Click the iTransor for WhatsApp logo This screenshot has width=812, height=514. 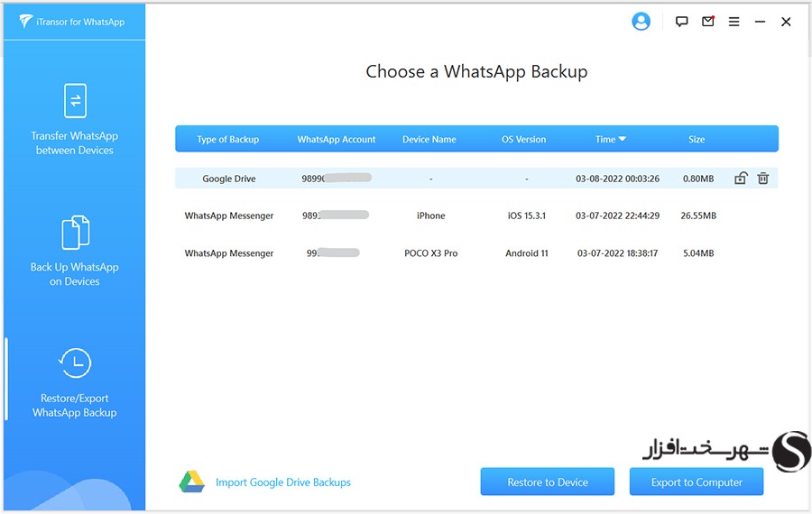tap(72, 22)
